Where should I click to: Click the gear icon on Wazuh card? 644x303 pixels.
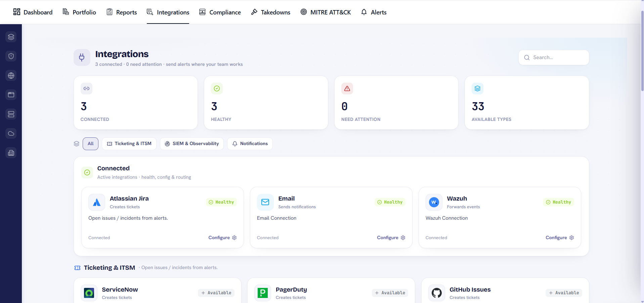[572, 237]
